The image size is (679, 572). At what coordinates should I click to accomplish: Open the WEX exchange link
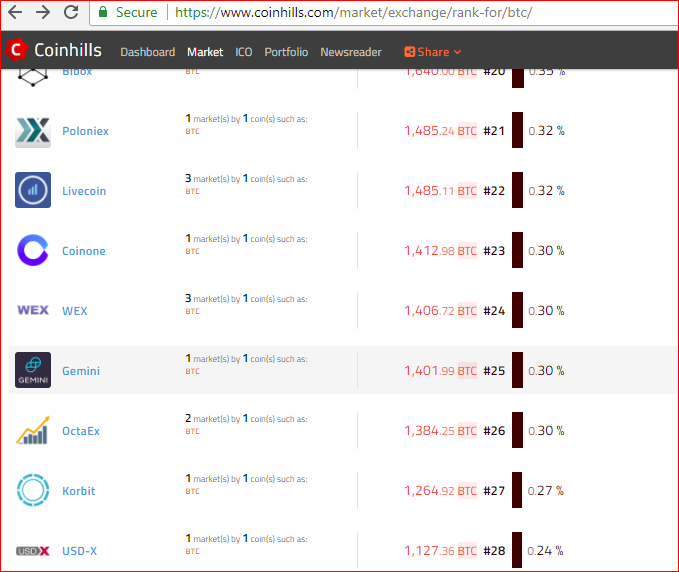tap(74, 311)
